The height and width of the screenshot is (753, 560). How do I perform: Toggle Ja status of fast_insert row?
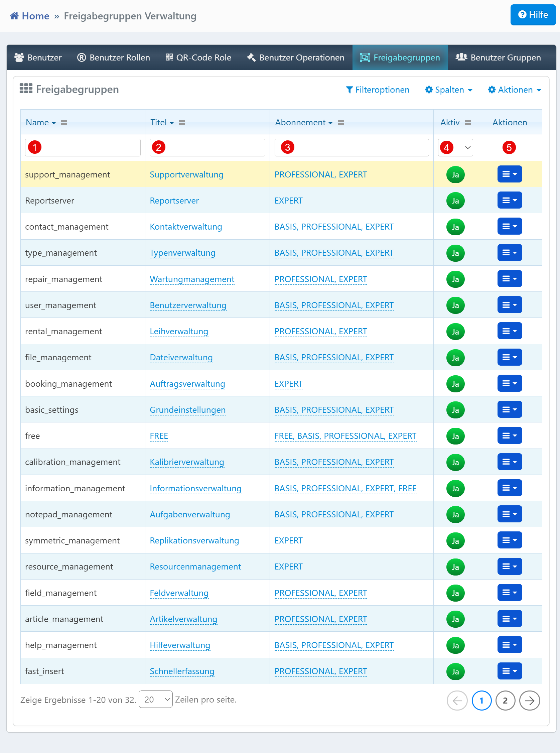(455, 671)
